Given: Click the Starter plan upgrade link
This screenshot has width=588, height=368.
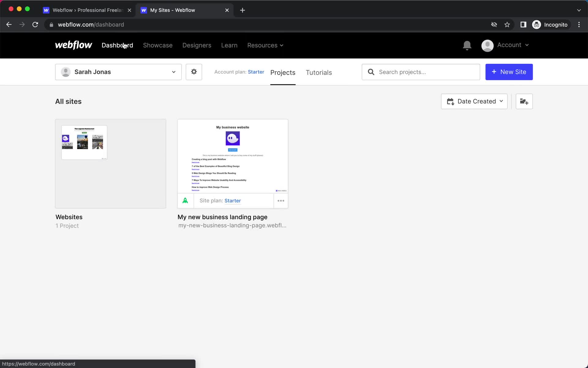Looking at the screenshot, I should (256, 72).
